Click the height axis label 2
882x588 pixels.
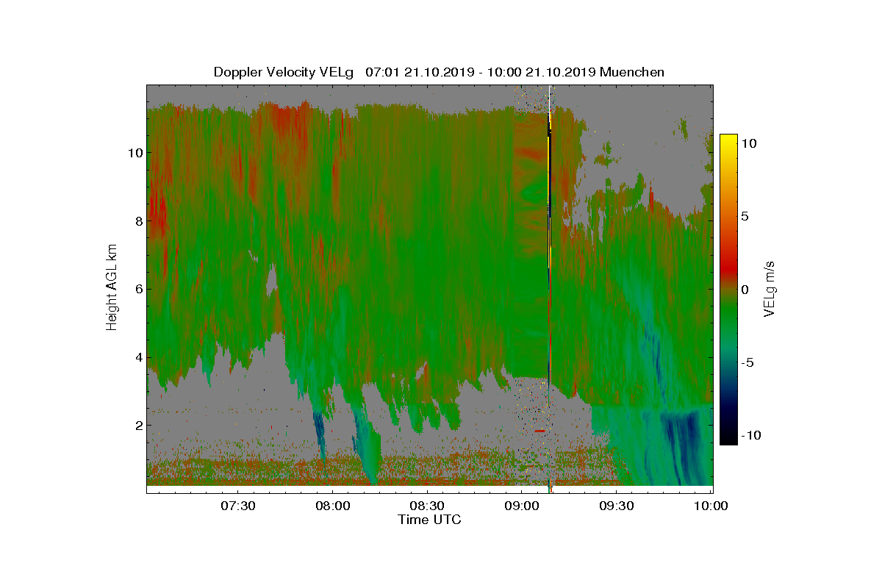pos(137,425)
